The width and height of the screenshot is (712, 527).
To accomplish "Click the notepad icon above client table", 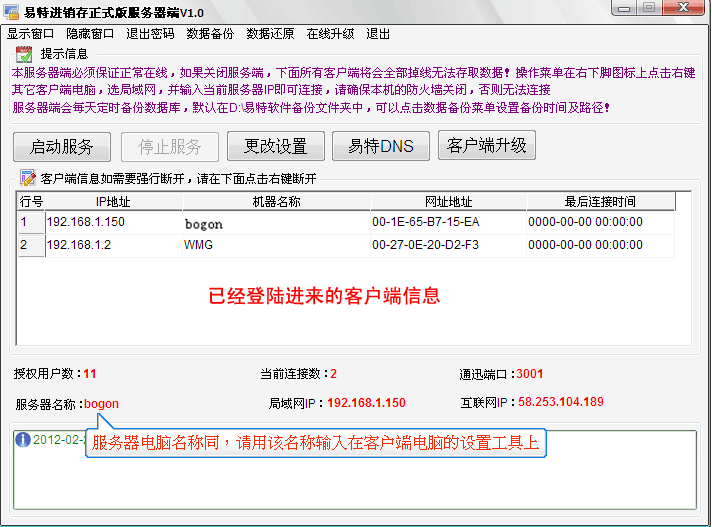I will click(x=27, y=178).
